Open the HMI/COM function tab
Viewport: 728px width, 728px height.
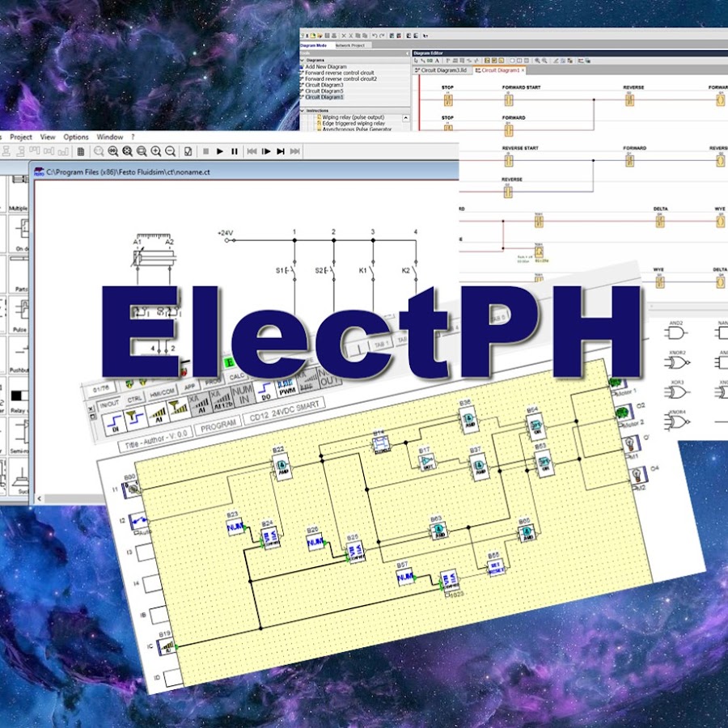tap(162, 393)
